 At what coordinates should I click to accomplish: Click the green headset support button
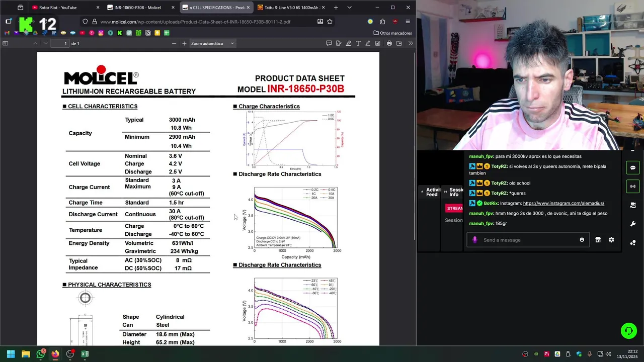pos(628,331)
